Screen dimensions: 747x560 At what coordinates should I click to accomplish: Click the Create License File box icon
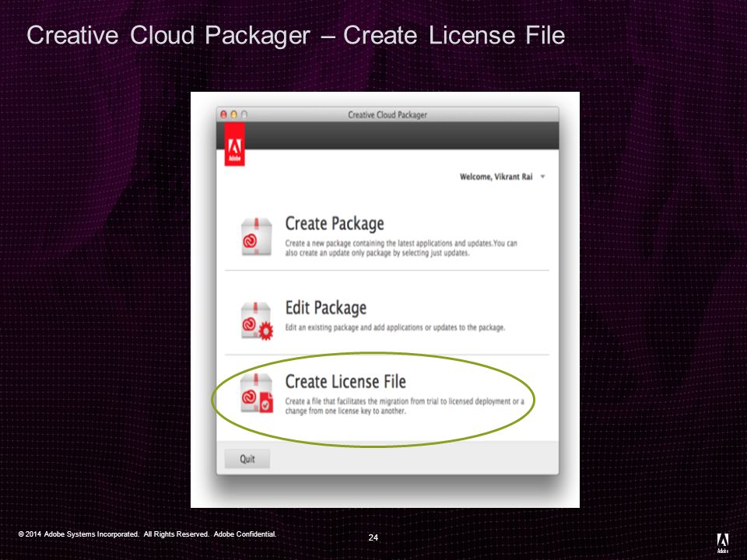257,394
